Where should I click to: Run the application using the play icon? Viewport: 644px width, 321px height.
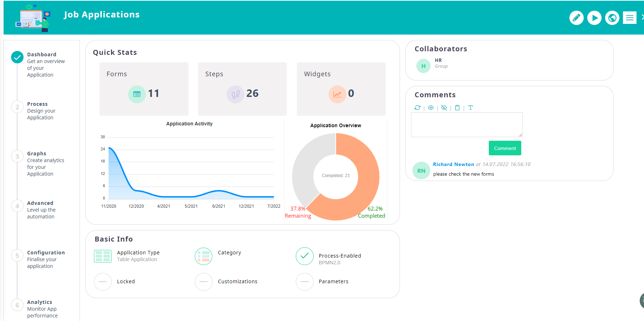594,17
